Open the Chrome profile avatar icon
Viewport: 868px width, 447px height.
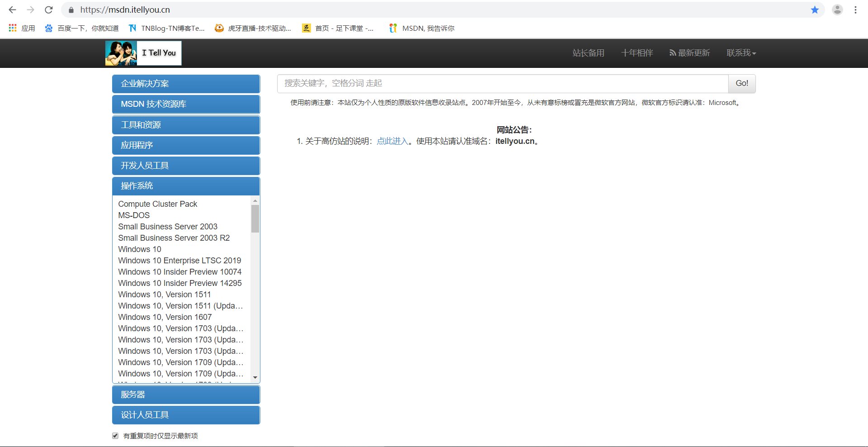click(837, 10)
